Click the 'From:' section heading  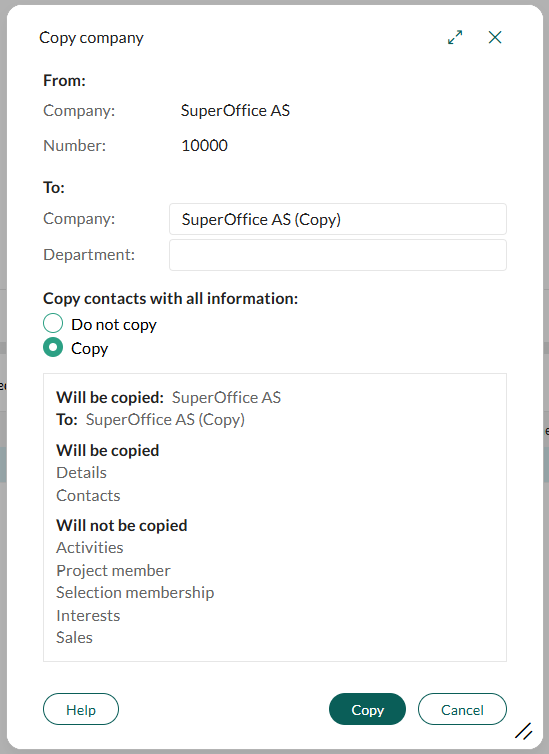[64, 80]
